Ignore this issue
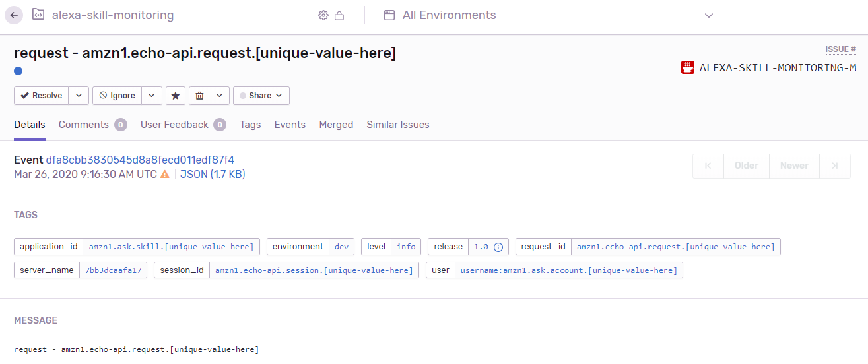This screenshot has height=364, width=868. tap(117, 96)
